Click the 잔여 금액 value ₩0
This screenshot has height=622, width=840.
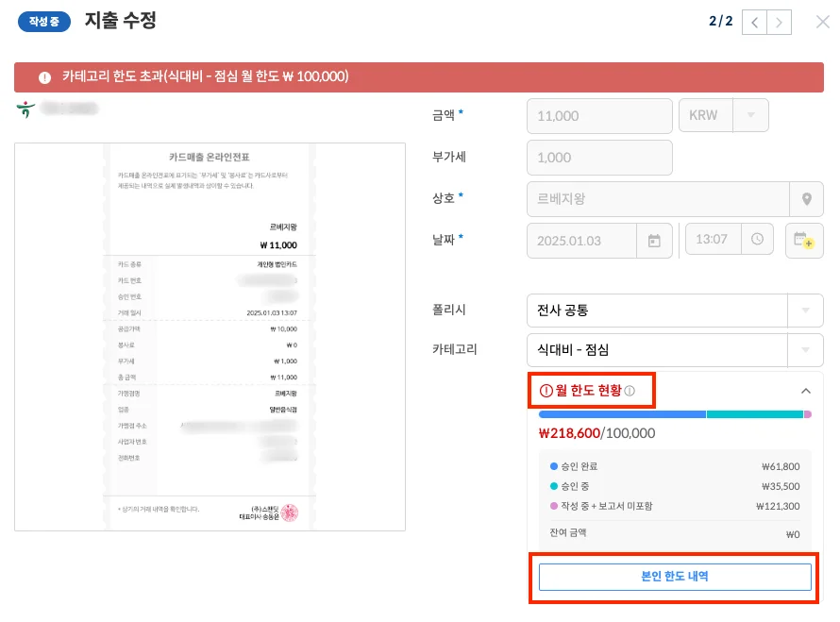pos(793,534)
